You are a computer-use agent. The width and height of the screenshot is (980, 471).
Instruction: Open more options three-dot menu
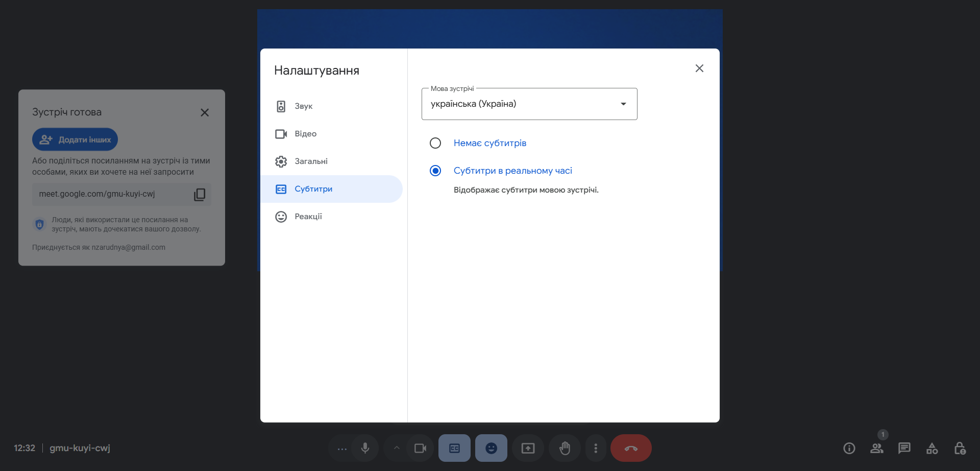tap(596, 448)
